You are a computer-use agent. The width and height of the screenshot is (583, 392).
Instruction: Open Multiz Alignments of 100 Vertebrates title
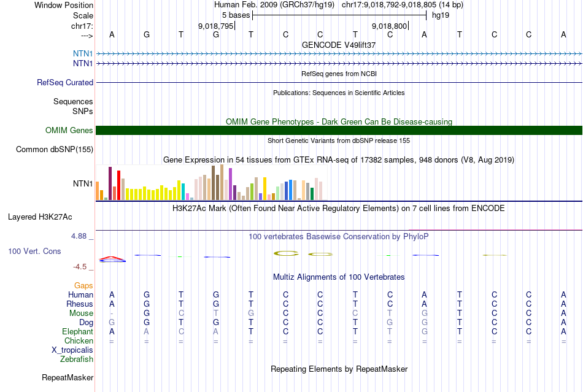point(339,277)
